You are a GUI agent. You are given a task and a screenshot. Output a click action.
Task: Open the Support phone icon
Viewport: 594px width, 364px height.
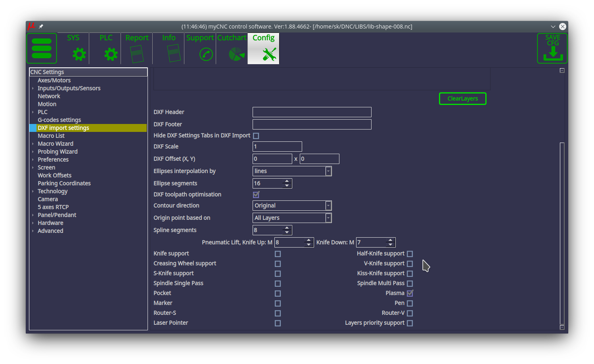click(206, 54)
